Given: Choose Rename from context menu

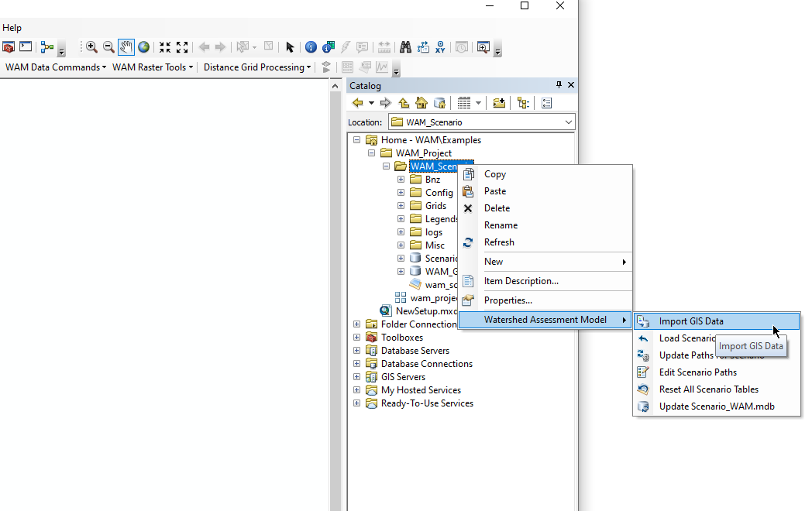Looking at the screenshot, I should coord(545,225).
